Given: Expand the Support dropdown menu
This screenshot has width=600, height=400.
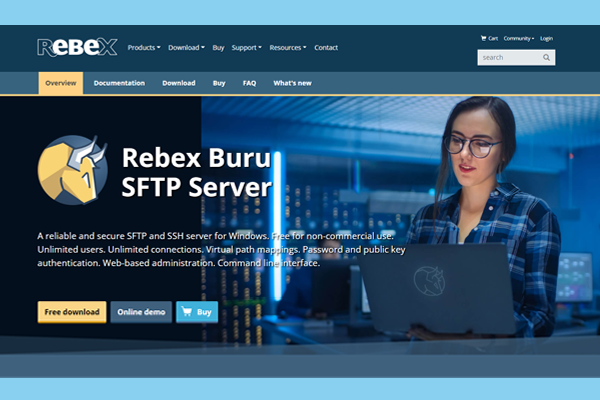Looking at the screenshot, I should (246, 47).
